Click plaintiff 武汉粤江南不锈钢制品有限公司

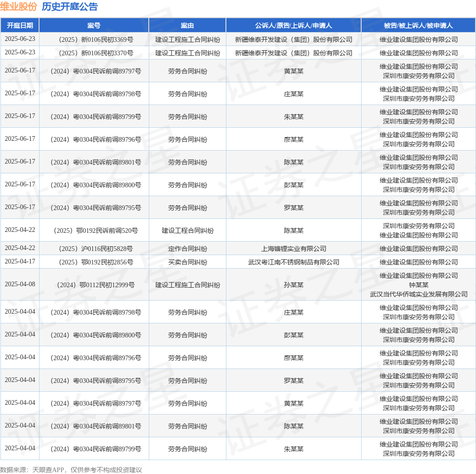click(294, 262)
